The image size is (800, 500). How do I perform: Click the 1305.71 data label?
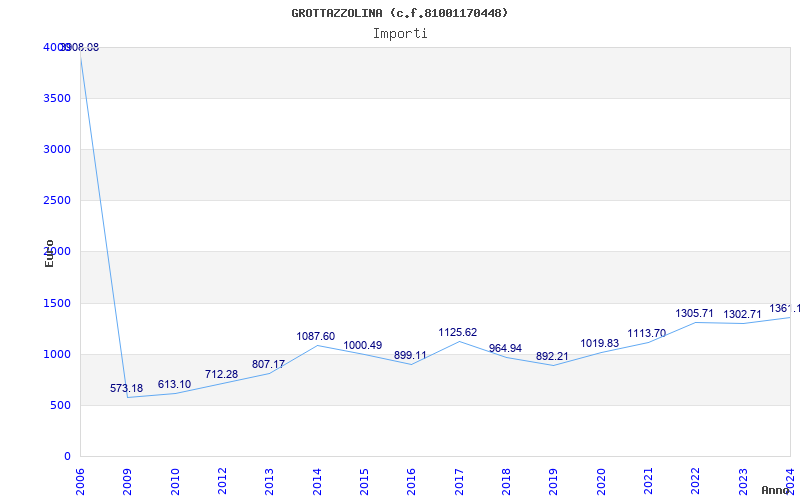(x=694, y=313)
